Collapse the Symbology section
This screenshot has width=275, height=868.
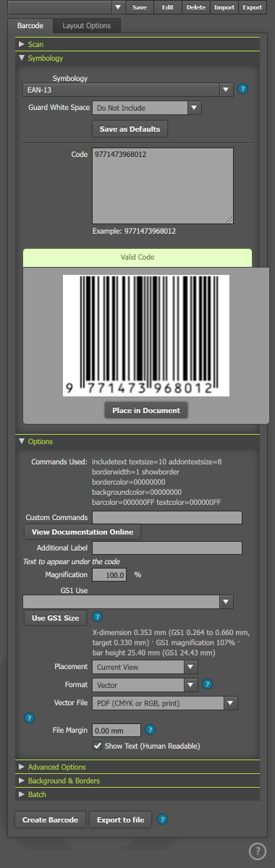coord(137,58)
